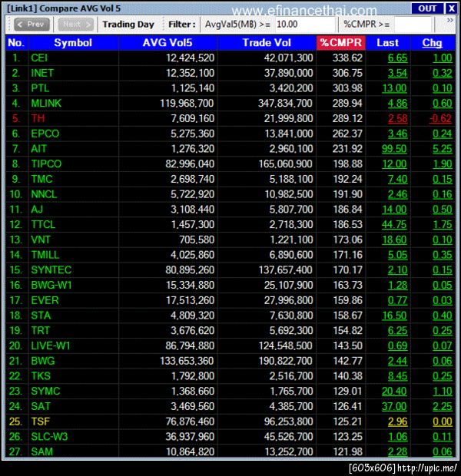The height and width of the screenshot is (476, 461).
Task: Sort by the AVG Vol5 column header
Action: 167,43
